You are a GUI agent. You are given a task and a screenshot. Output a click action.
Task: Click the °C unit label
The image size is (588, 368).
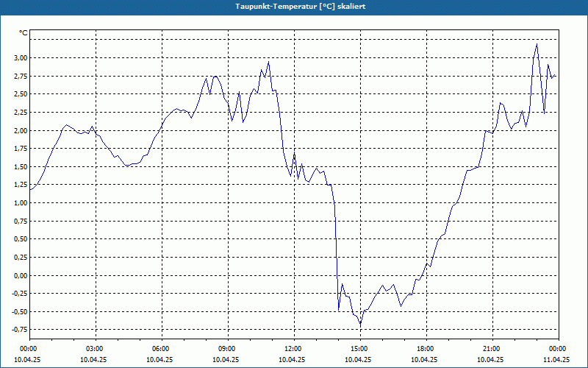[23, 33]
